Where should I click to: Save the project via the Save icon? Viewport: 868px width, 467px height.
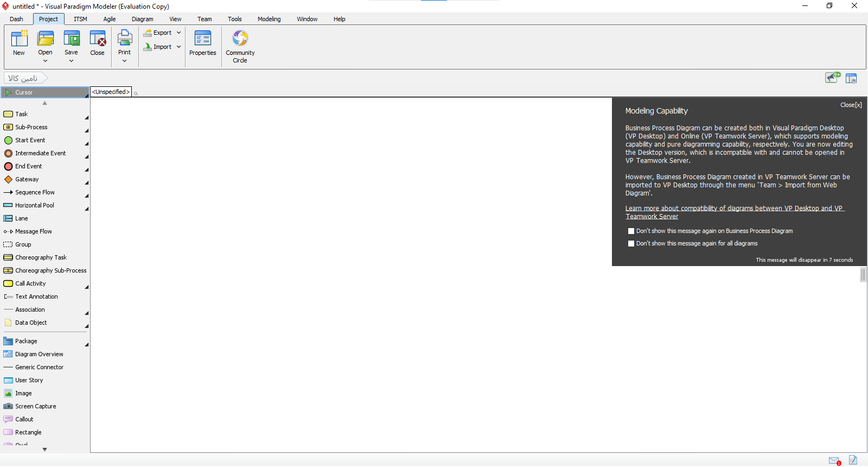click(71, 39)
